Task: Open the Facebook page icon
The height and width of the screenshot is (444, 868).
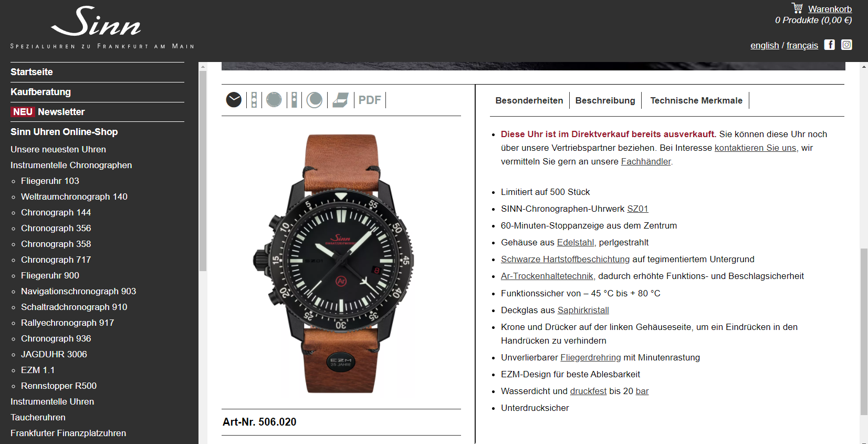Action: click(830, 45)
